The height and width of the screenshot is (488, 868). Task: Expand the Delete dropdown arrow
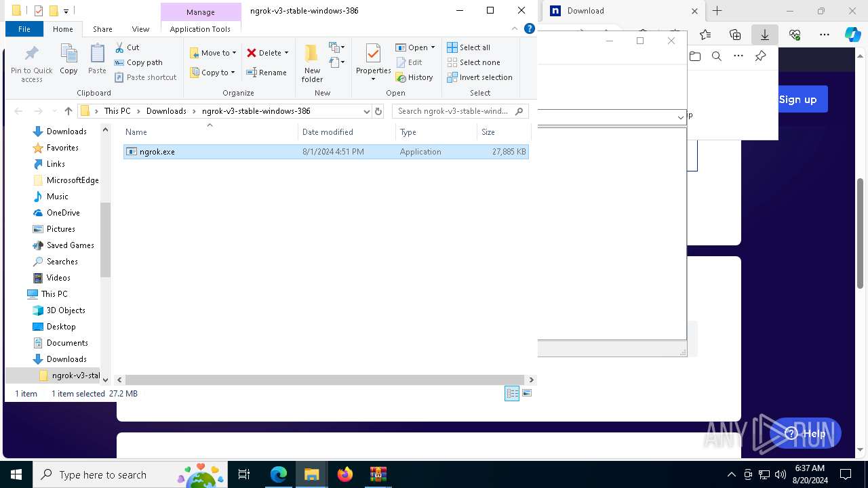(286, 53)
